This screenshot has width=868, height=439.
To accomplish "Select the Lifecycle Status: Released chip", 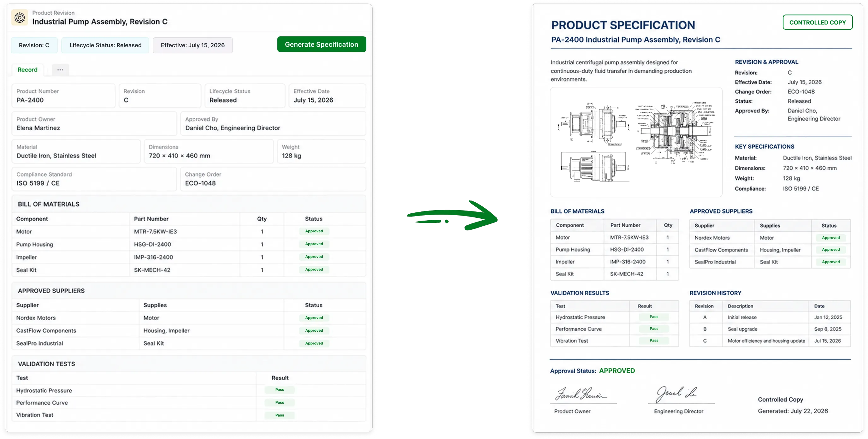I will click(105, 45).
